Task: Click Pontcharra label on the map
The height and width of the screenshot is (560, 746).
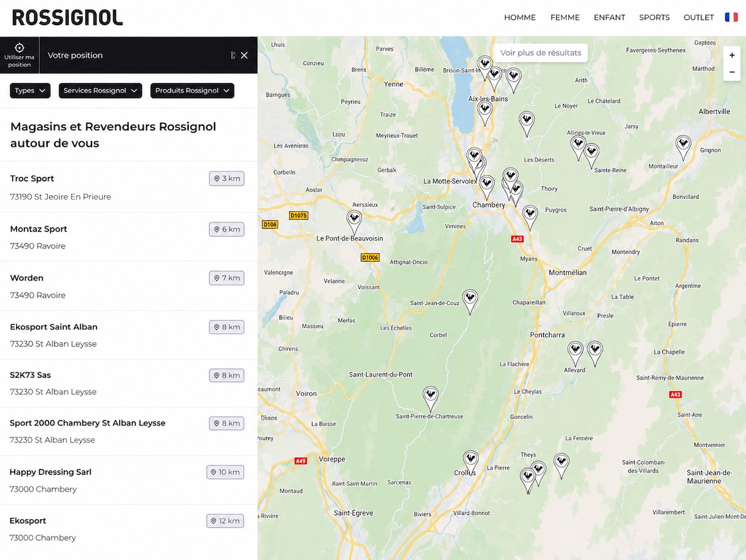Action: click(x=547, y=335)
